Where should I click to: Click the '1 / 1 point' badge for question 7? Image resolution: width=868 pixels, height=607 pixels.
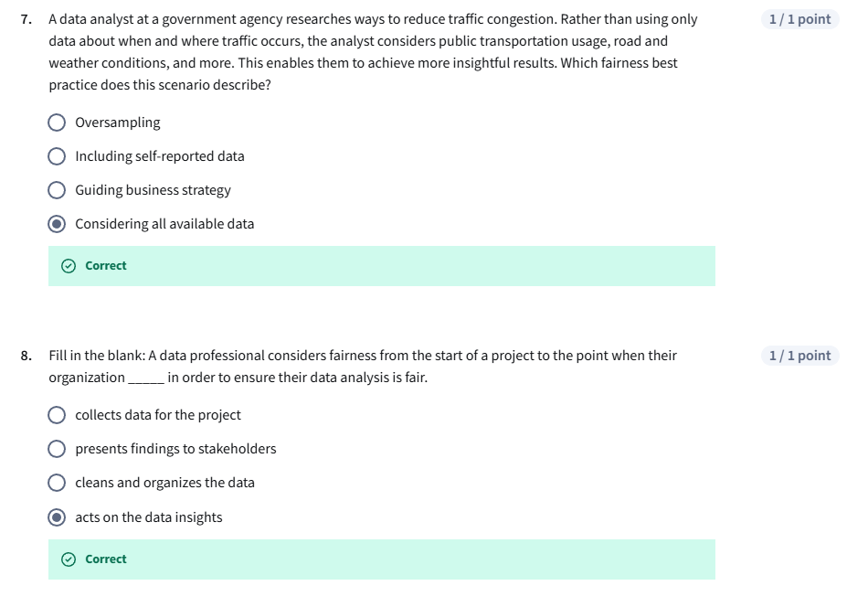tap(799, 19)
